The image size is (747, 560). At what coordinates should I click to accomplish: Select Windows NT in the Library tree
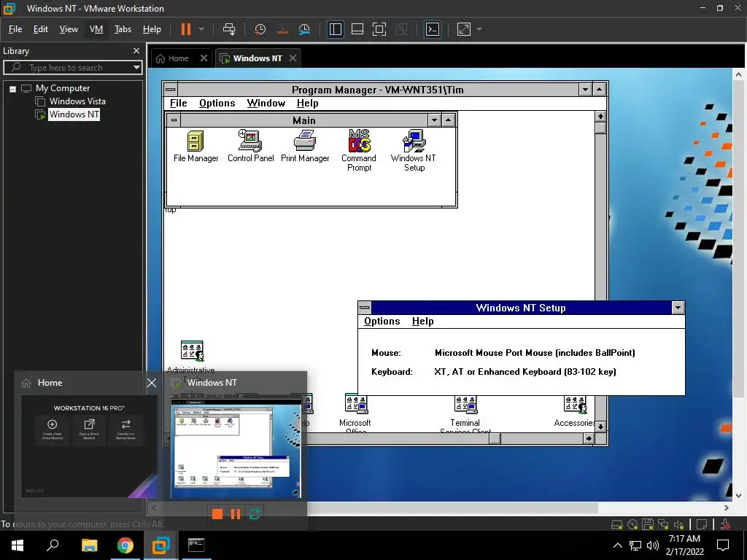point(74,114)
